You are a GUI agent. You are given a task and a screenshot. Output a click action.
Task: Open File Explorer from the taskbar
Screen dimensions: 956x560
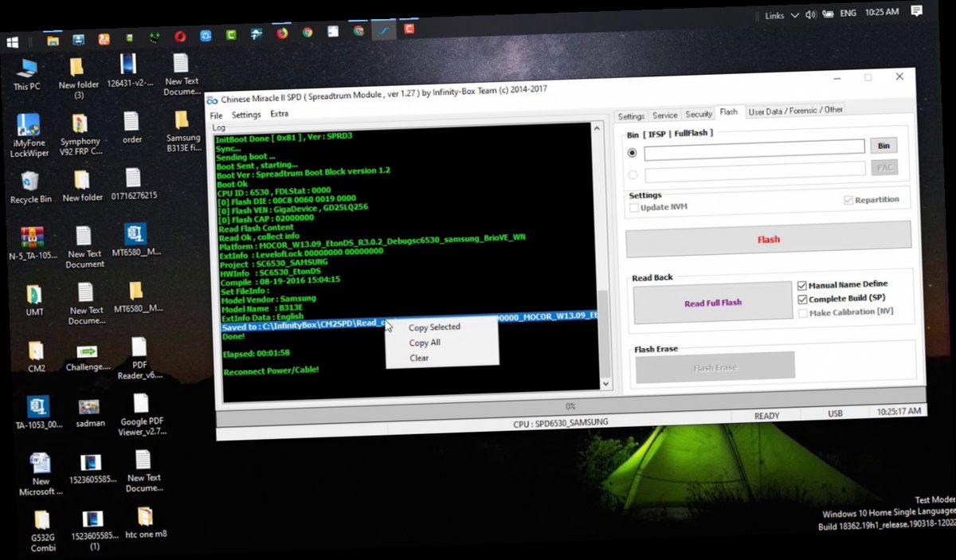click(x=53, y=40)
